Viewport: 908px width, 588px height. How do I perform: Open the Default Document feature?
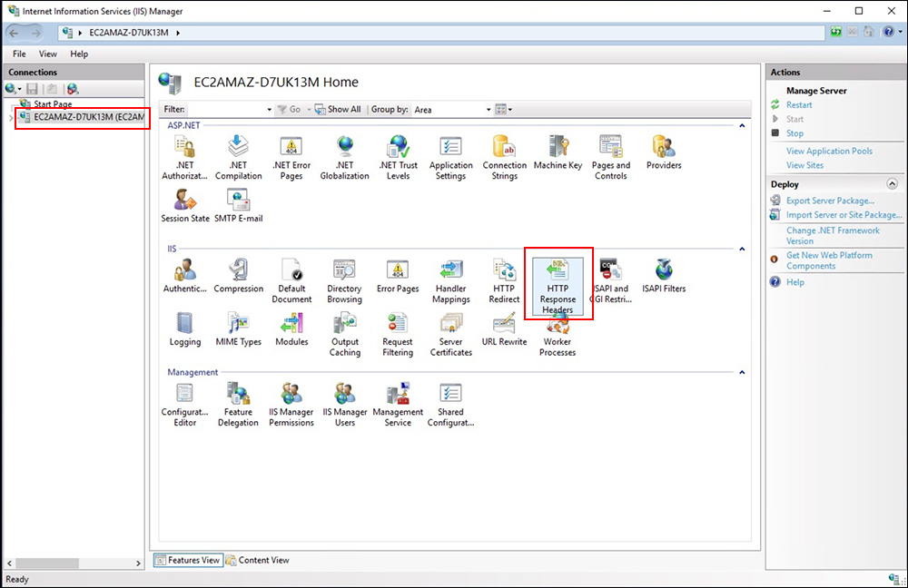point(291,277)
